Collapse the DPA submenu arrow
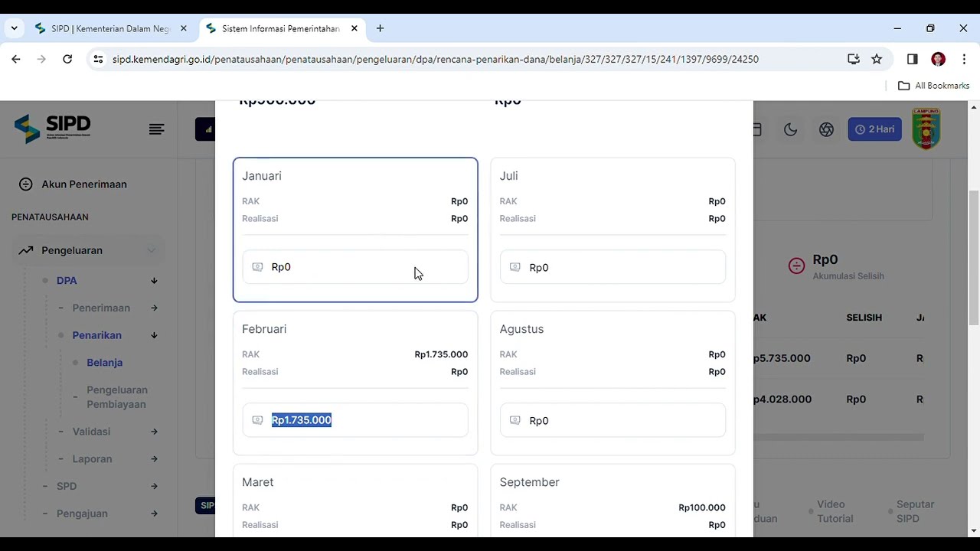The width and height of the screenshot is (980, 551). click(x=154, y=281)
